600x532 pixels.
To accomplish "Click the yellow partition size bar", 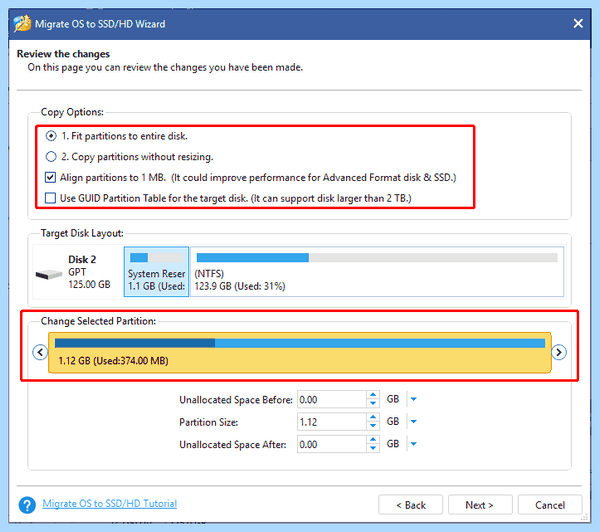I will (300, 352).
